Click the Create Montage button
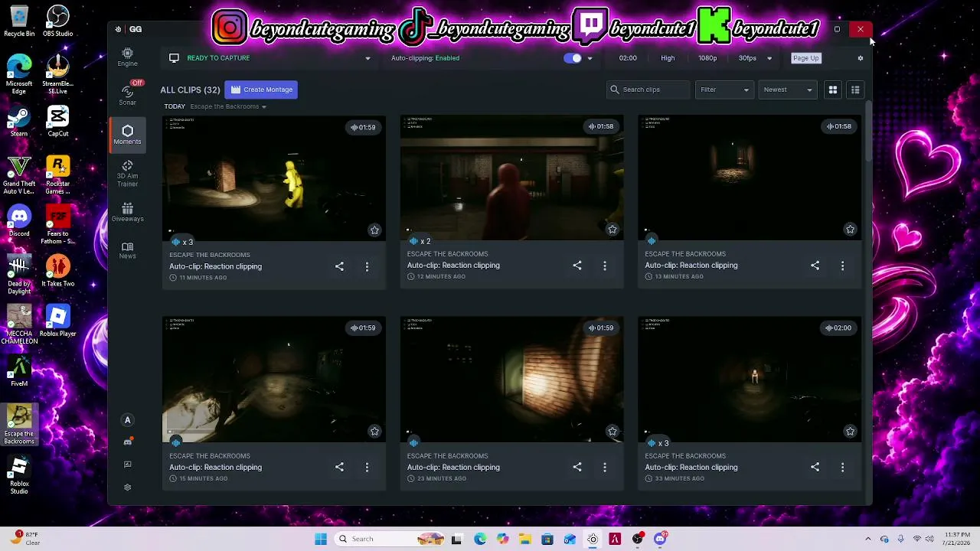Image resolution: width=980 pixels, height=551 pixels. [261, 90]
